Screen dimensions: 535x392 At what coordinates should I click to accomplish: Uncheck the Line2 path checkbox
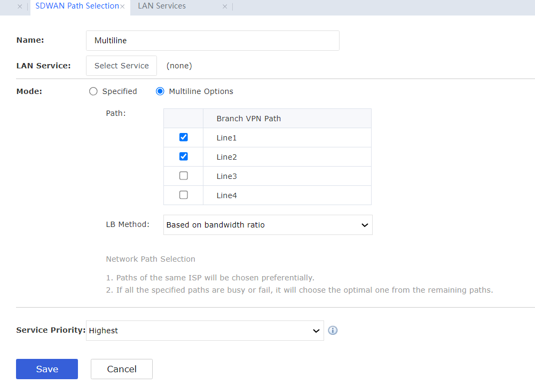[x=184, y=156]
